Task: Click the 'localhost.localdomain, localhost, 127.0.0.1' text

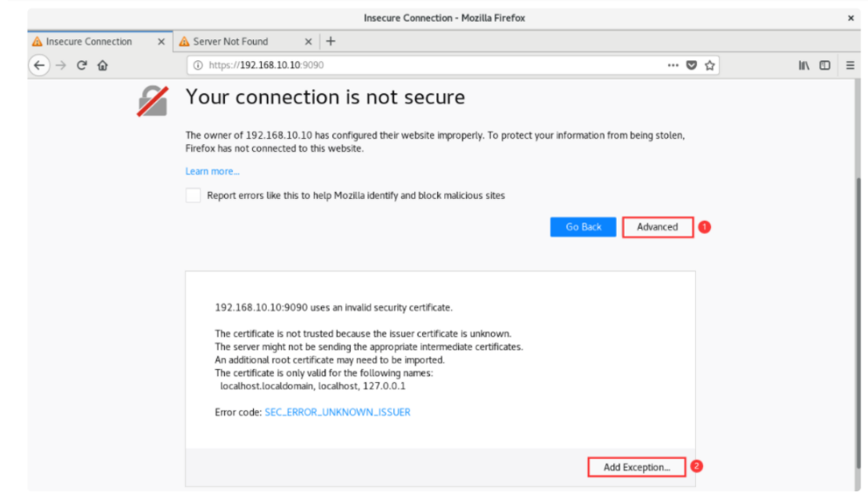Action: coord(313,387)
